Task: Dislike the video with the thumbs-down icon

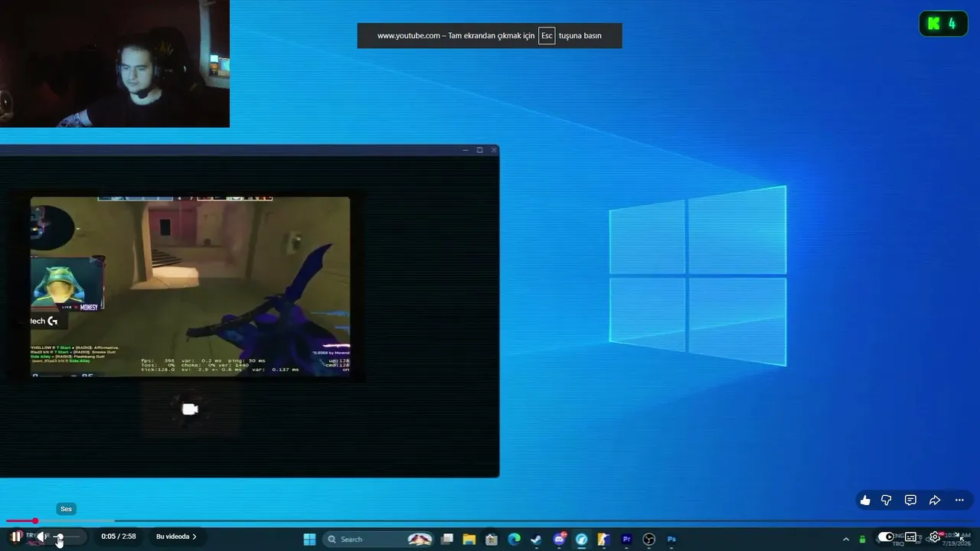Action: coord(887,500)
